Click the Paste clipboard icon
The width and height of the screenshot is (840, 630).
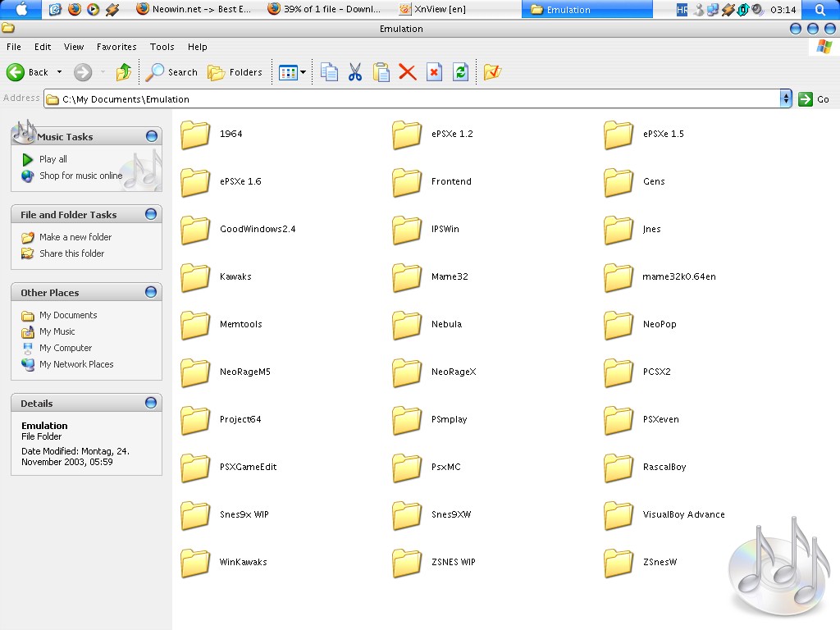381,72
